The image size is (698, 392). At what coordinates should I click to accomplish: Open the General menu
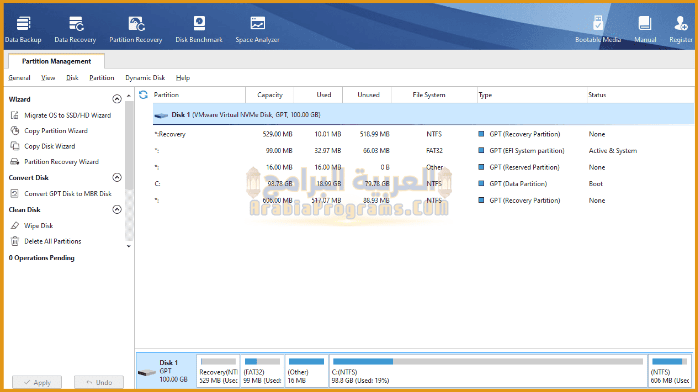click(19, 78)
